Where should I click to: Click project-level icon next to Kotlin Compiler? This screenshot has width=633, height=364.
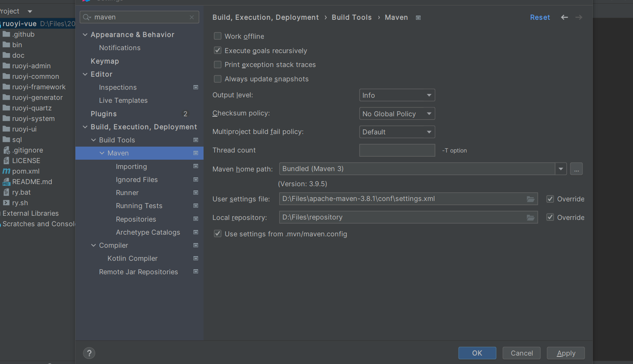point(196,258)
